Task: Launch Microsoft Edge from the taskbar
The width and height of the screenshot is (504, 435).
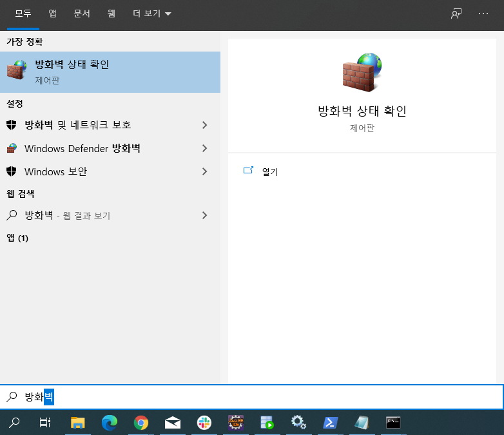Action: pyautogui.click(x=110, y=423)
